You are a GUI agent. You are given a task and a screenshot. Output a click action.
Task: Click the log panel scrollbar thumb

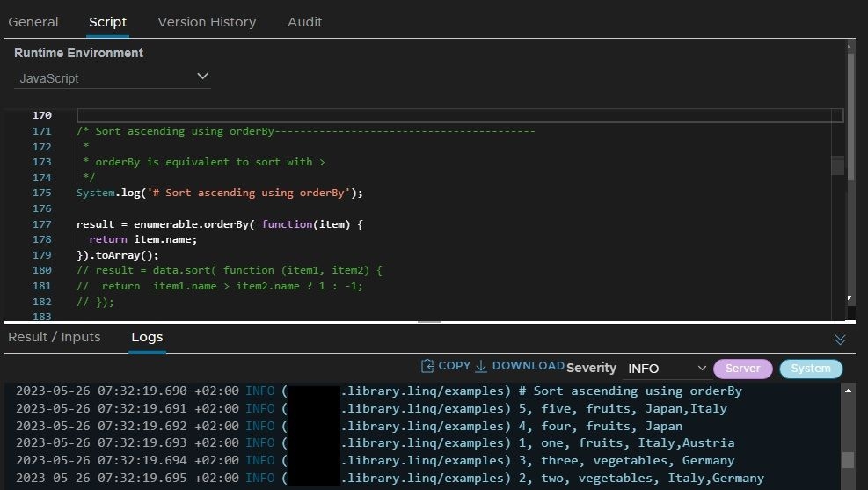(848, 460)
